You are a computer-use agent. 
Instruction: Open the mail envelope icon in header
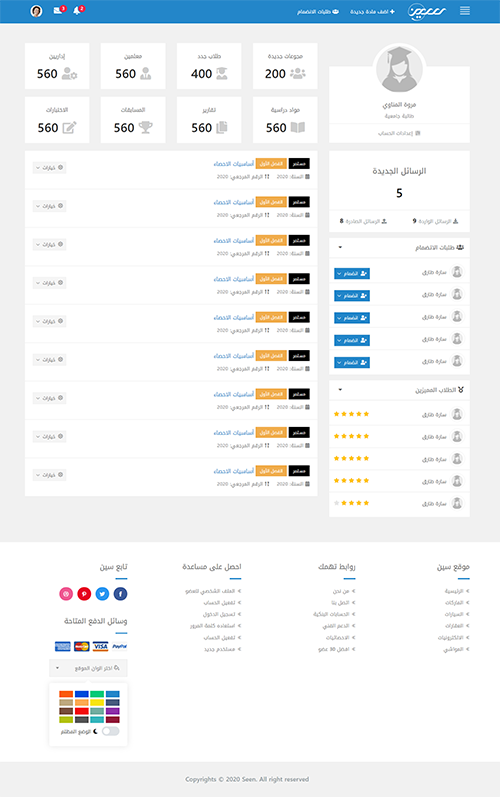coord(57,10)
